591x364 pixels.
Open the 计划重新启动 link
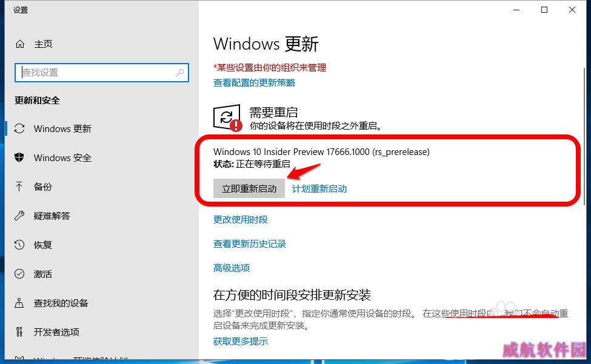coord(319,188)
